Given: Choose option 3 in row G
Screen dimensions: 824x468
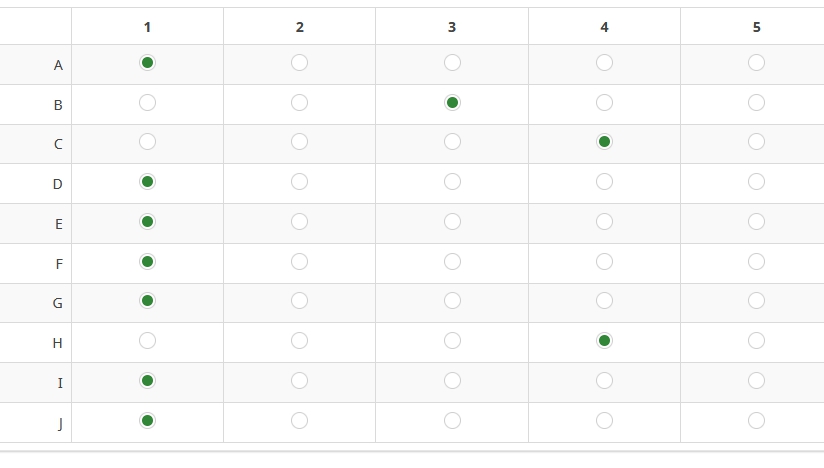Looking at the screenshot, I should point(452,300).
